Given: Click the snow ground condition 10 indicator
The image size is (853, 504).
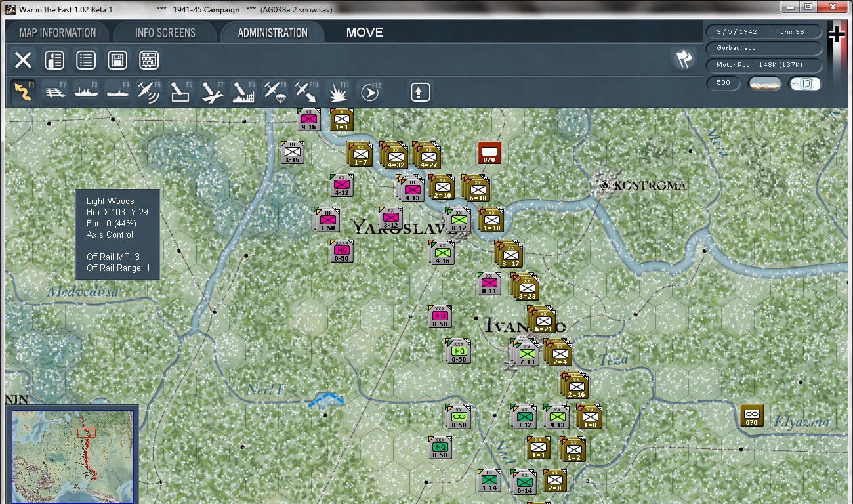Looking at the screenshot, I should (x=805, y=84).
